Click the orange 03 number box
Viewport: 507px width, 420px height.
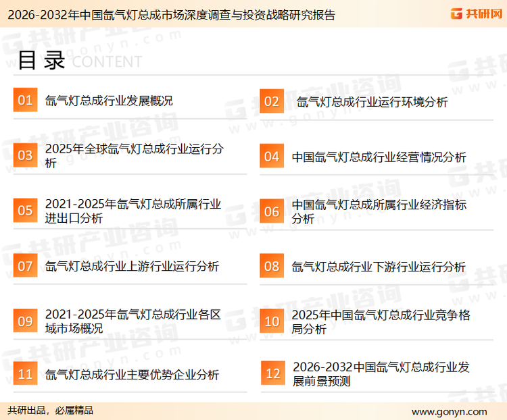click(x=25, y=155)
